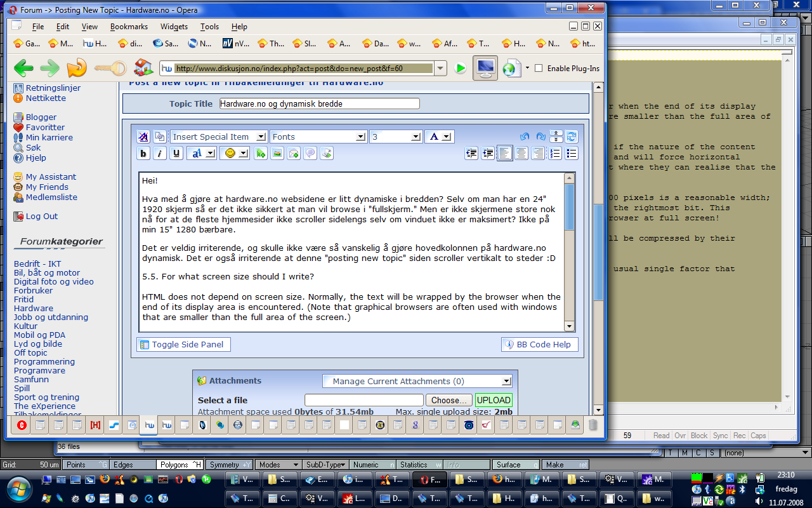Open the Bookmarks menu
The height and width of the screenshot is (508, 812).
(129, 27)
